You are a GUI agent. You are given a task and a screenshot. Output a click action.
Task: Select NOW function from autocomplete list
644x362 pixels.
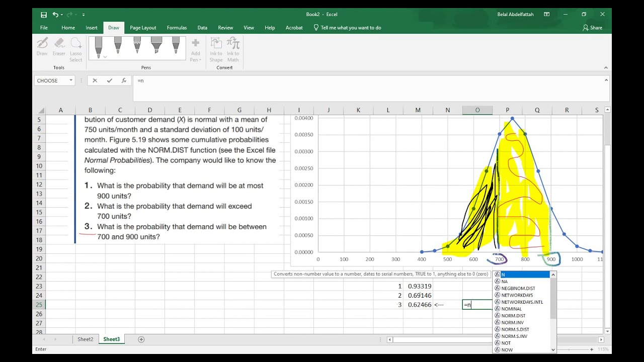click(x=522, y=350)
